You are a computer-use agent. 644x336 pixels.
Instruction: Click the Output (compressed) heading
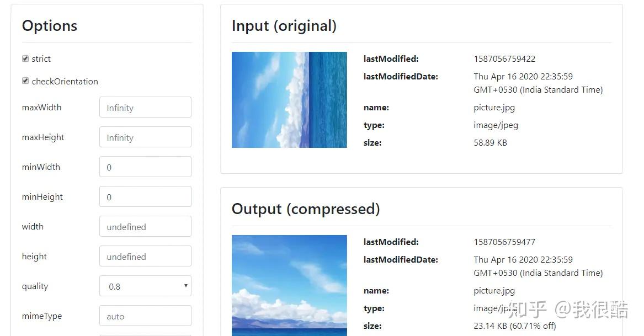[306, 209]
